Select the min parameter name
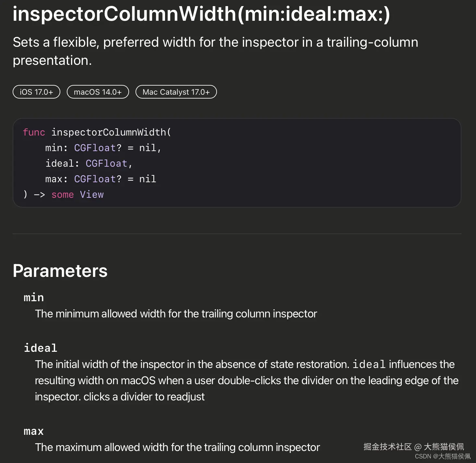 click(34, 297)
